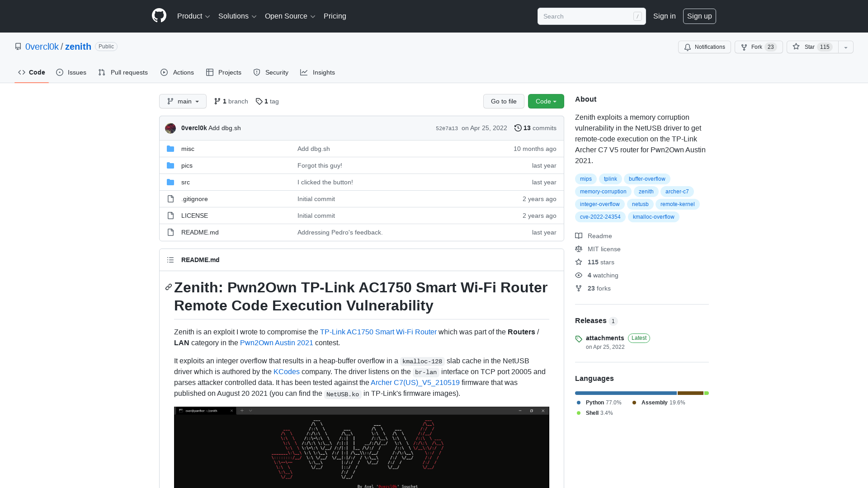Focus the Search input field
The image size is (868, 488).
591,16
